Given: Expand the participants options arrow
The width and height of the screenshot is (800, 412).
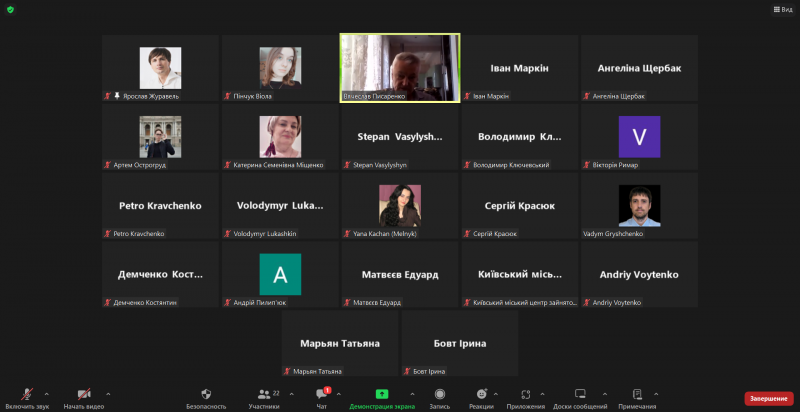Looking at the screenshot, I should (x=291, y=394).
